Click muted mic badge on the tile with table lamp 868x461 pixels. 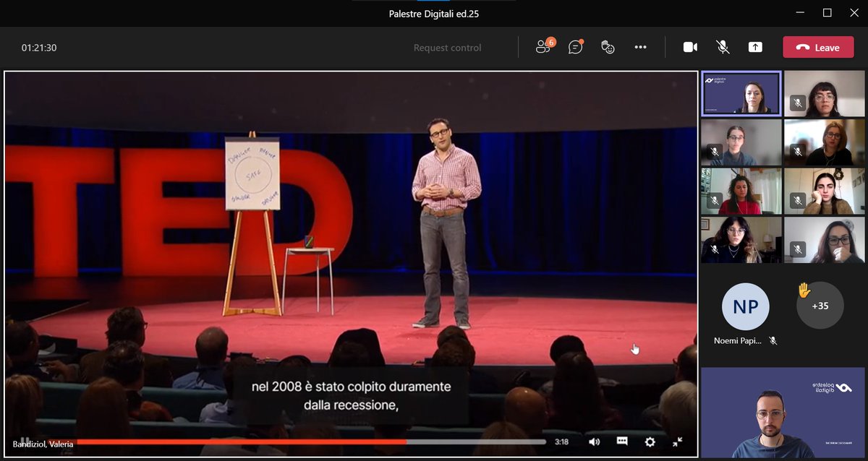[715, 249]
